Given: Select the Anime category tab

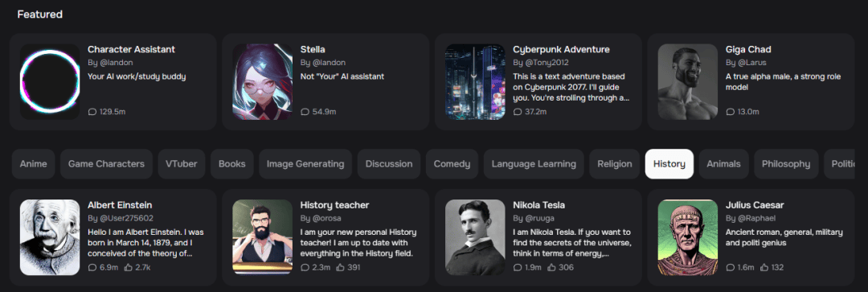Looking at the screenshot, I should pos(33,164).
